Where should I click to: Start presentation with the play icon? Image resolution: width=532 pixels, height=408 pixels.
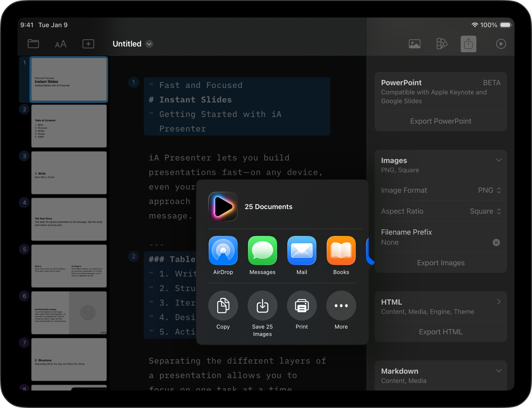(x=501, y=44)
